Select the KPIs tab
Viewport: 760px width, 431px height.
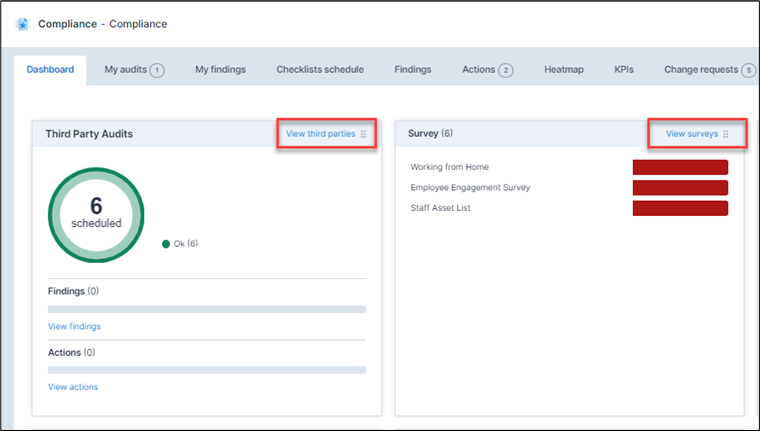point(624,70)
